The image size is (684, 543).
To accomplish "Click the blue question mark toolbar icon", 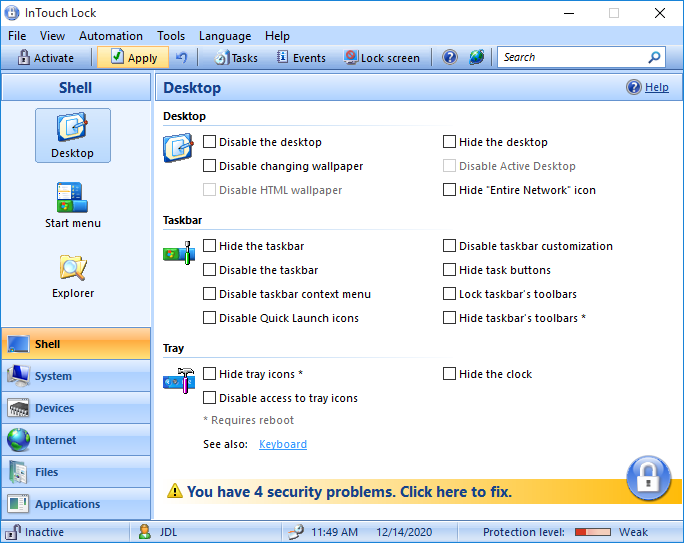I will [x=450, y=57].
